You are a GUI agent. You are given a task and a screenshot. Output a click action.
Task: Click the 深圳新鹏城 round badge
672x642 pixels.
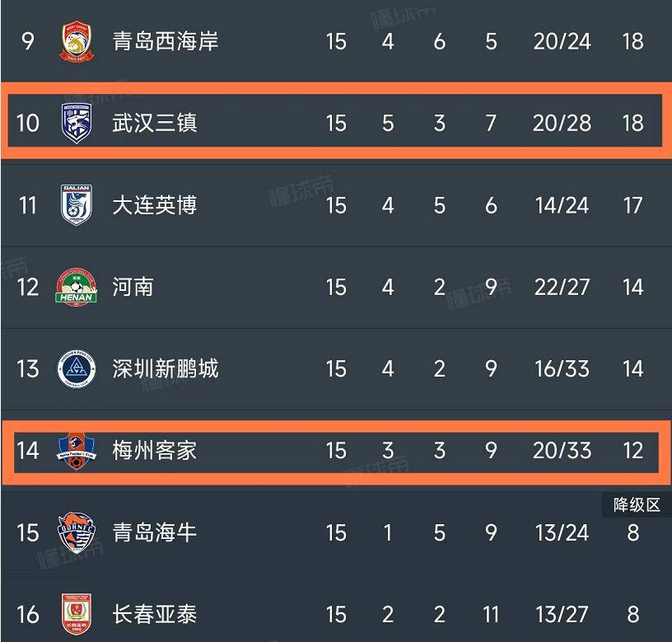click(77, 369)
